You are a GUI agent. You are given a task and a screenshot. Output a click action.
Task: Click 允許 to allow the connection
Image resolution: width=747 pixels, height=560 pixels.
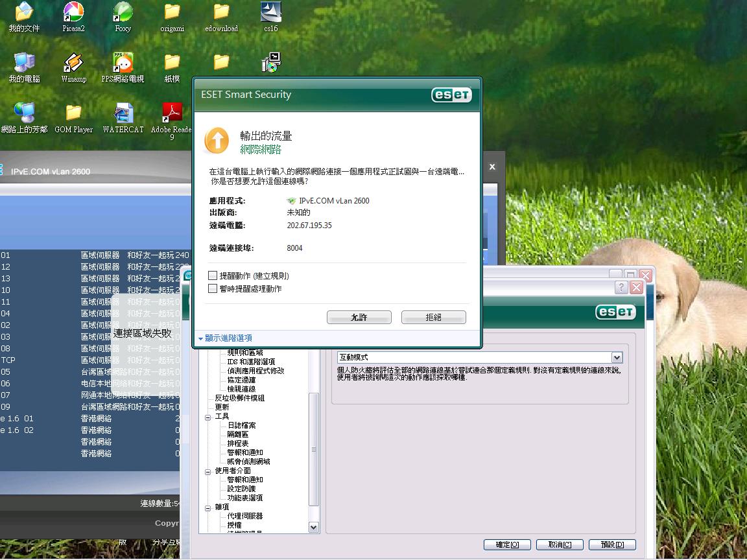click(x=359, y=317)
